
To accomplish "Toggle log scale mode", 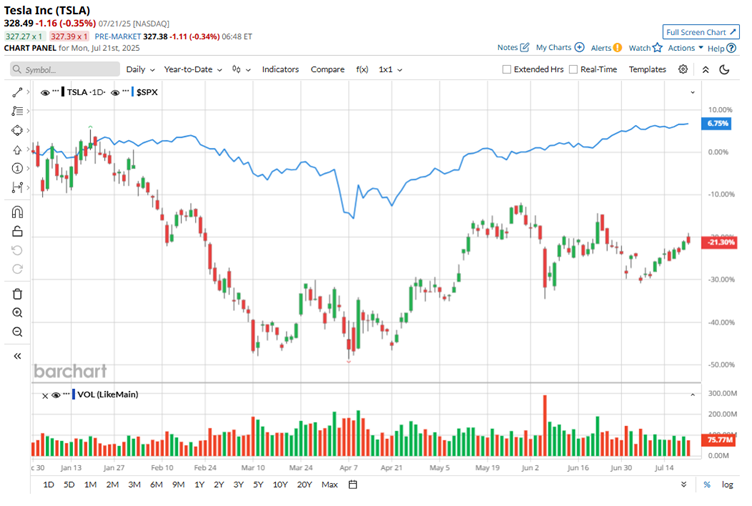I will tap(728, 484).
